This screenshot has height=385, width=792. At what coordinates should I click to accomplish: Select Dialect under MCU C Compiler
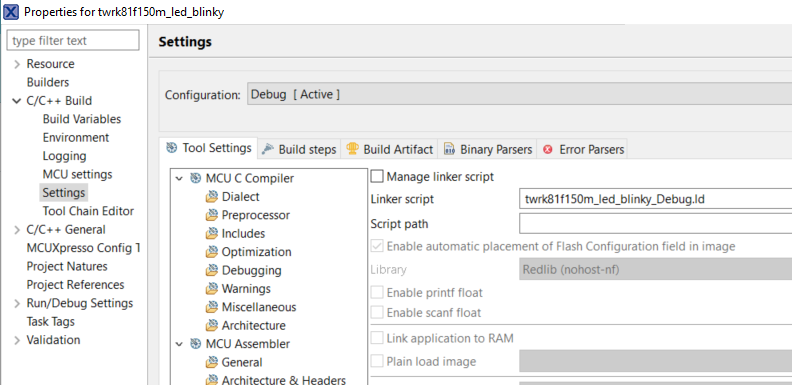(x=240, y=197)
